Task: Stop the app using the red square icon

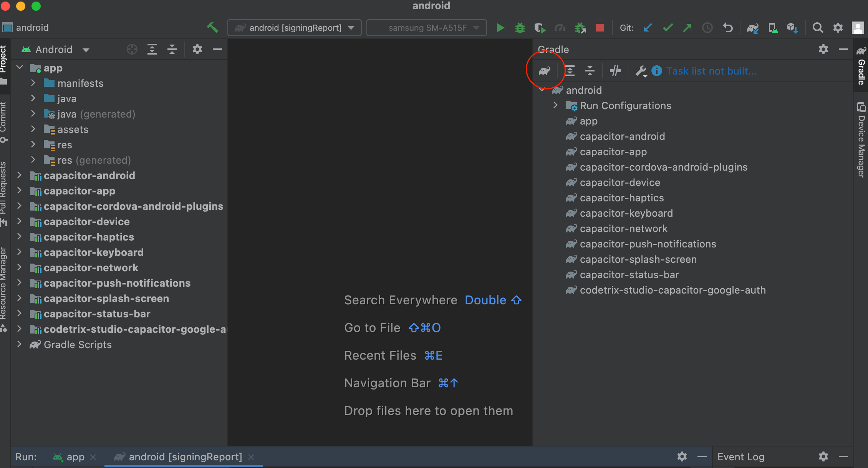Action: point(600,27)
